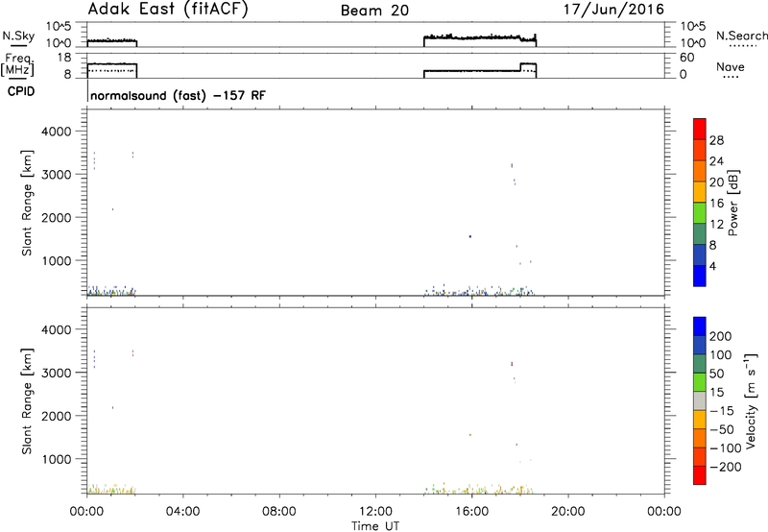Image resolution: width=768 pixels, height=532 pixels.
Task: Click the '4000' tick on power panel
Action: (x=59, y=132)
